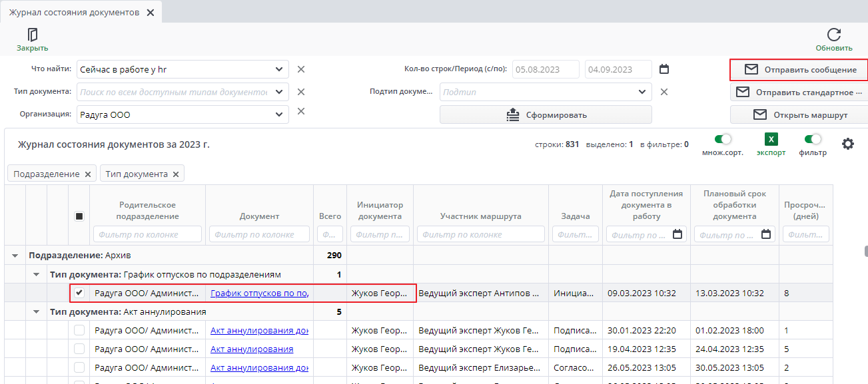The image size is (868, 384).
Task: Clear the Что найти field
Action: click(300, 69)
